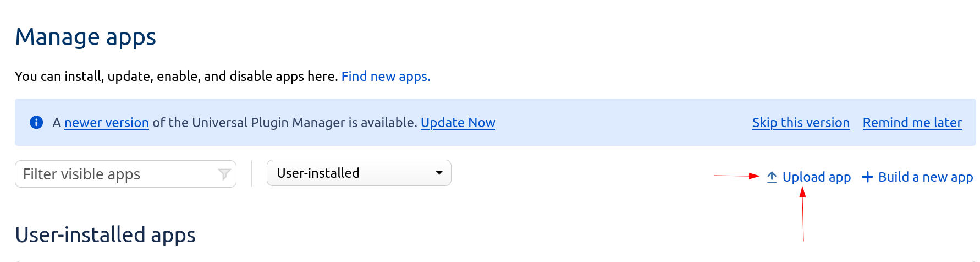Click the Upload app link text

point(816,177)
